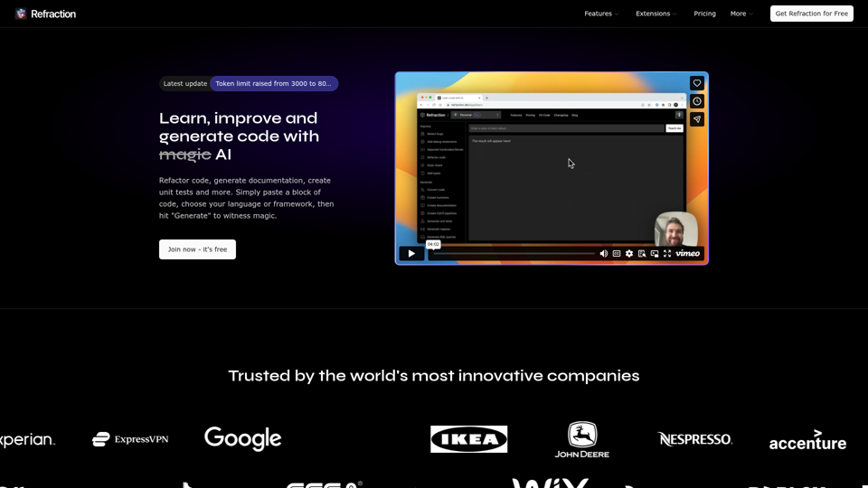The height and width of the screenshot is (488, 868).
Task: Expand the Extensions dropdown menu
Action: coord(656,14)
